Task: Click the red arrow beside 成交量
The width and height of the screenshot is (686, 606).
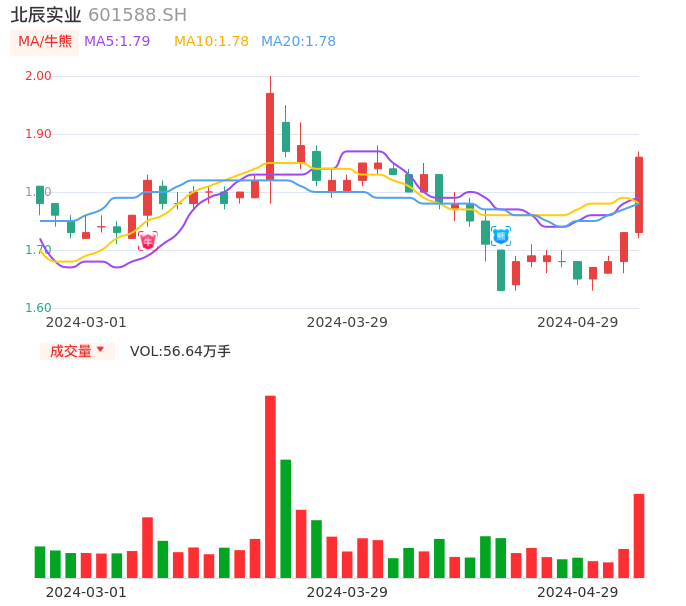Action: (100, 350)
